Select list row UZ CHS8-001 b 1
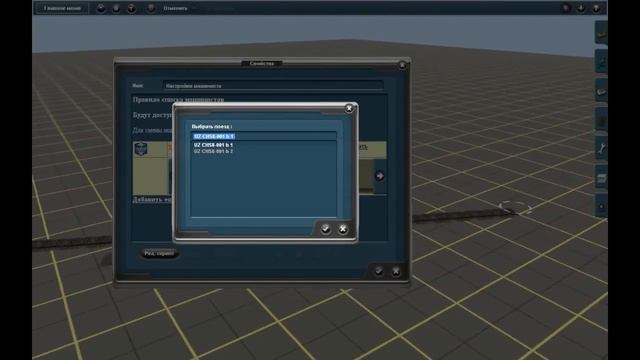Viewport: 640px width, 360px height. 213,145
